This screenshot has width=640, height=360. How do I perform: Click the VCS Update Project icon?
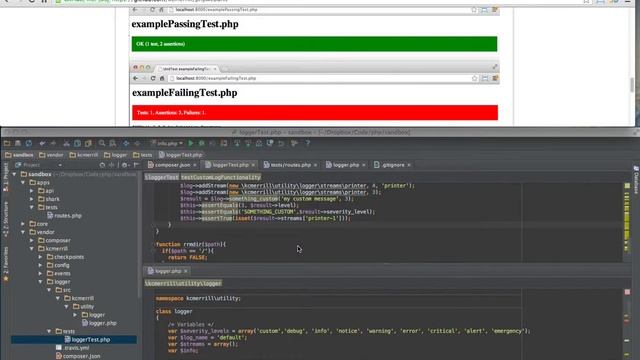(x=237, y=143)
